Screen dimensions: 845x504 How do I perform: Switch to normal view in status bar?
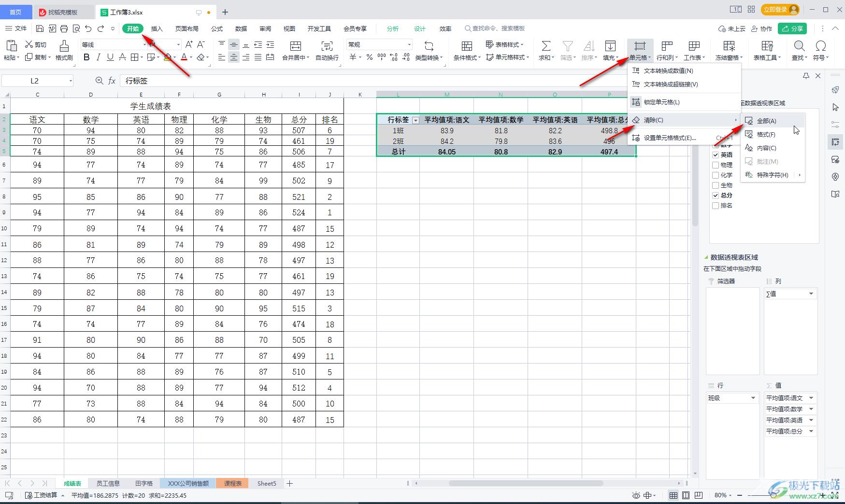[x=673, y=495]
